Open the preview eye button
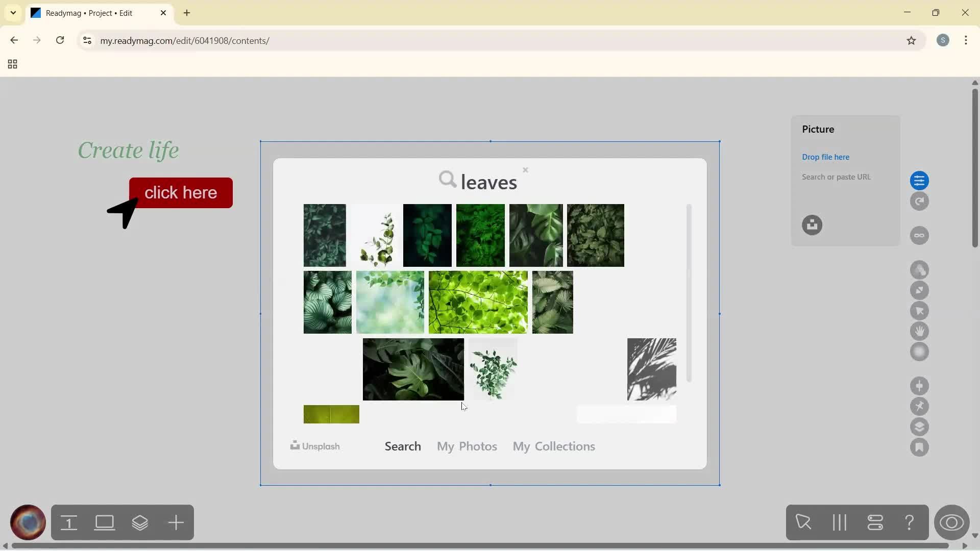The image size is (980, 551). tap(952, 523)
